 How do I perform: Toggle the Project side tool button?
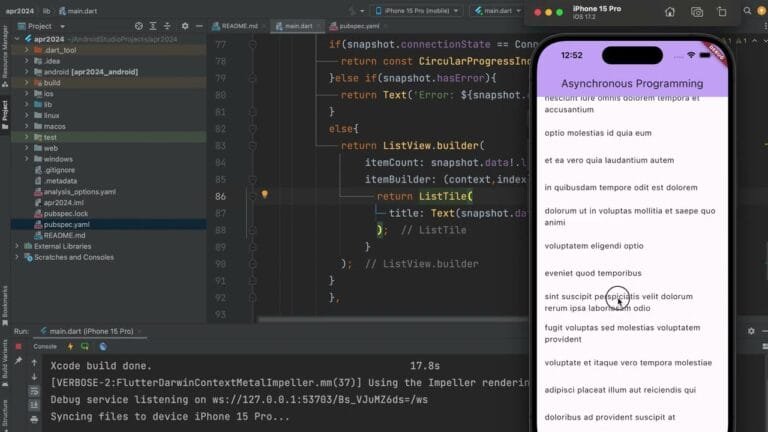coord(5,114)
